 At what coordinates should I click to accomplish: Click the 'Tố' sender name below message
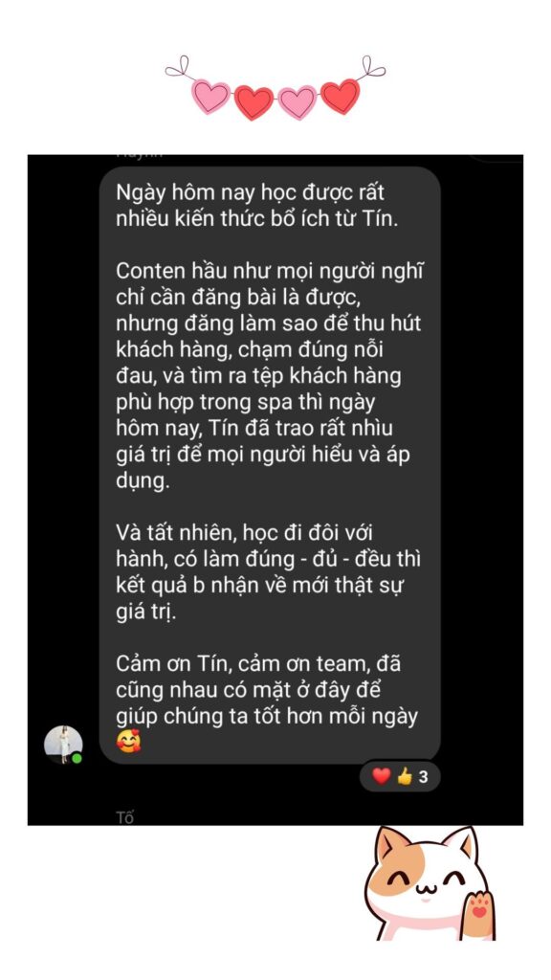125,817
